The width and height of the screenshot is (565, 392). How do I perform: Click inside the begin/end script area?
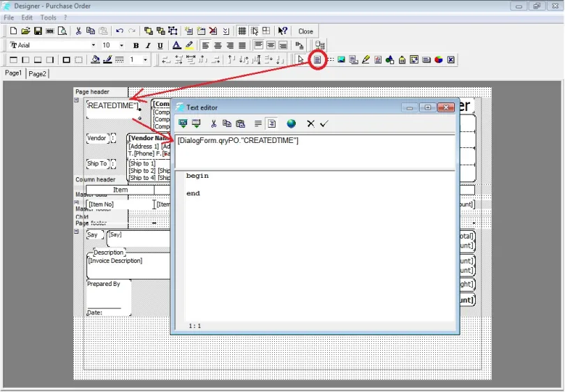314,244
